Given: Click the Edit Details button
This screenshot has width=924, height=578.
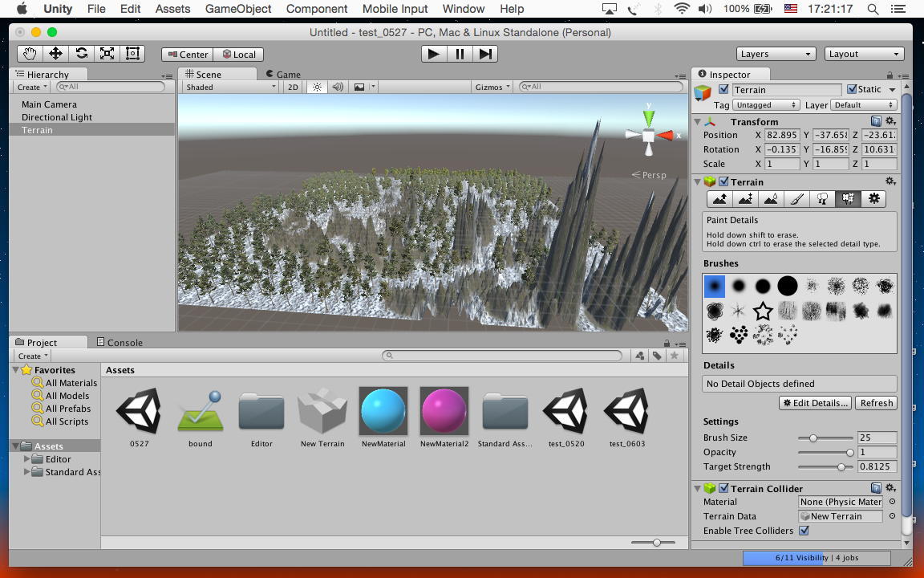Looking at the screenshot, I should [x=815, y=403].
